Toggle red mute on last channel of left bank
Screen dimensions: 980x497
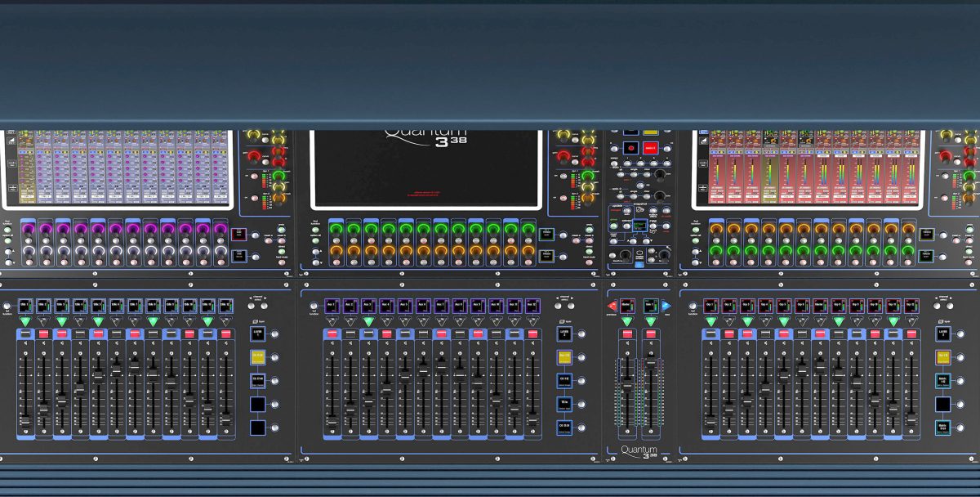point(225,334)
